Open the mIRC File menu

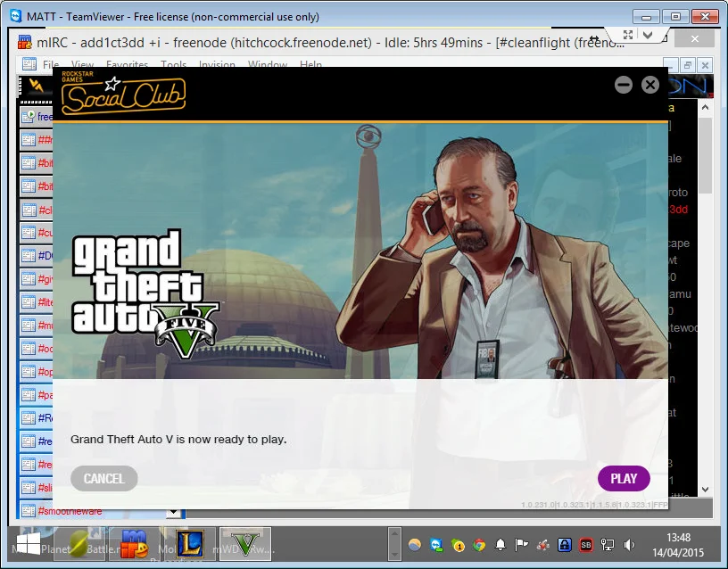pyautogui.click(x=51, y=64)
